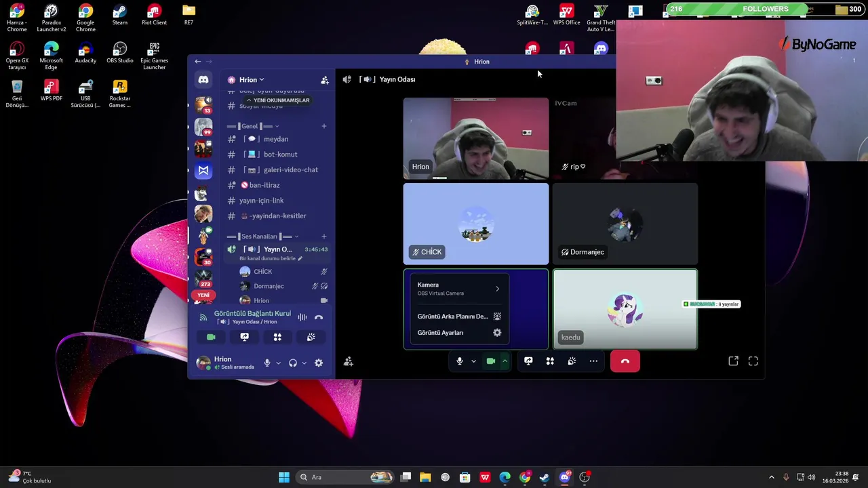The image size is (868, 488).
Task: Open noise suppression waveform icon in voice panel
Action: [x=302, y=317]
